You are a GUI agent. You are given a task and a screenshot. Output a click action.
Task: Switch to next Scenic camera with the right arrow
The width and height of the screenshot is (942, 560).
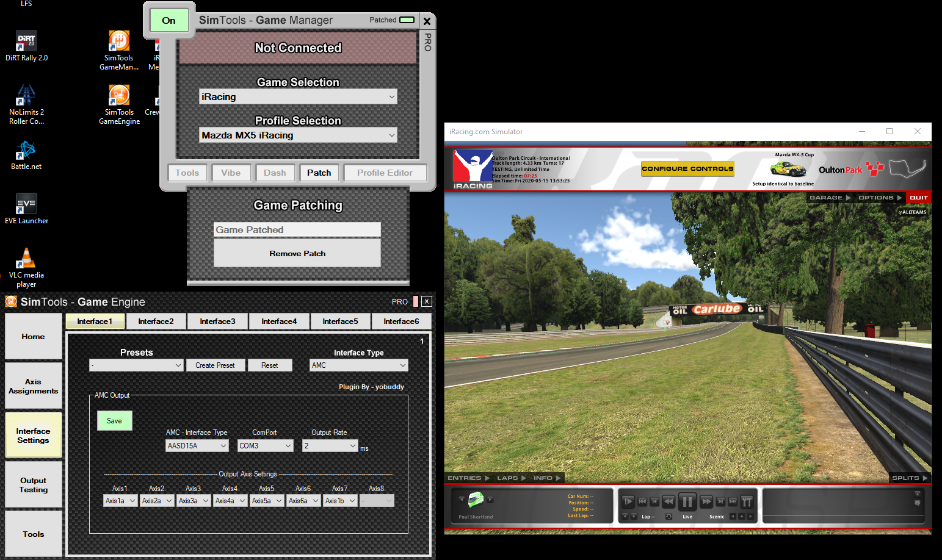pos(750,516)
